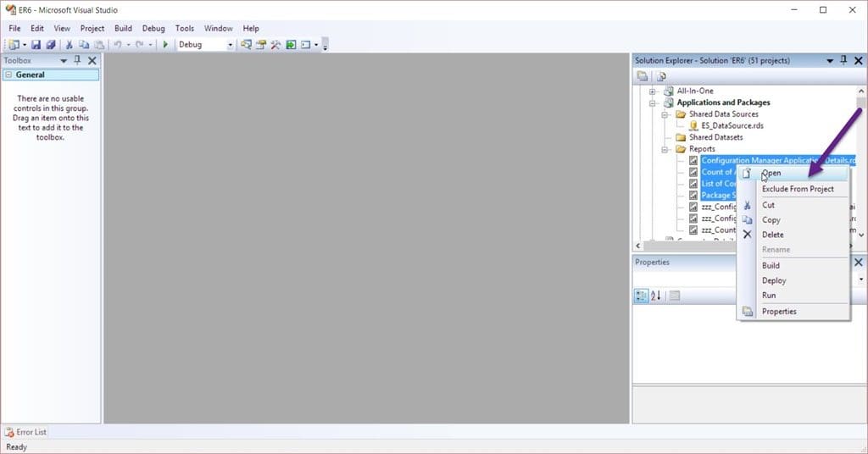Choose Deploy from the context menu

[793, 280]
